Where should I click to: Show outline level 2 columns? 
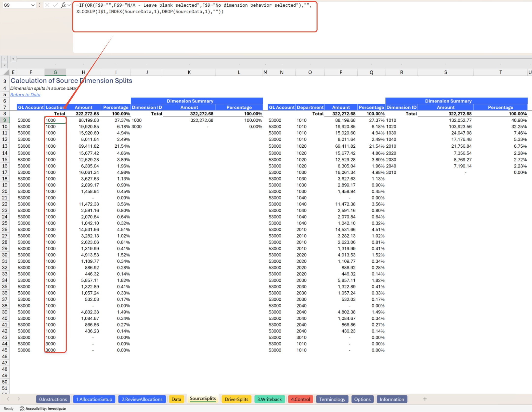(5, 65)
